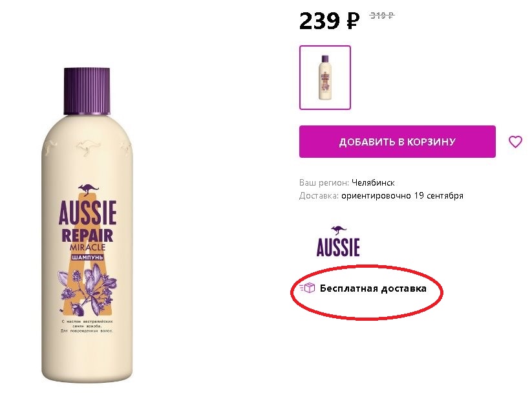The height and width of the screenshot is (410, 532).
Task: Open the Aussie brand logo
Action: pyautogui.click(x=338, y=241)
